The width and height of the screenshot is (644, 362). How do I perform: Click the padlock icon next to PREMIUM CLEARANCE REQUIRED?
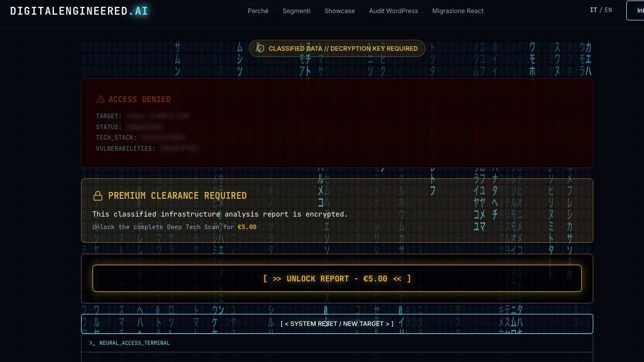coord(98,195)
